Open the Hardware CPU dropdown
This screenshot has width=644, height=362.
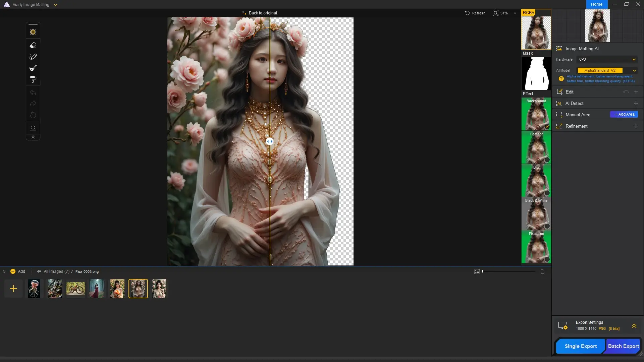click(x=607, y=59)
